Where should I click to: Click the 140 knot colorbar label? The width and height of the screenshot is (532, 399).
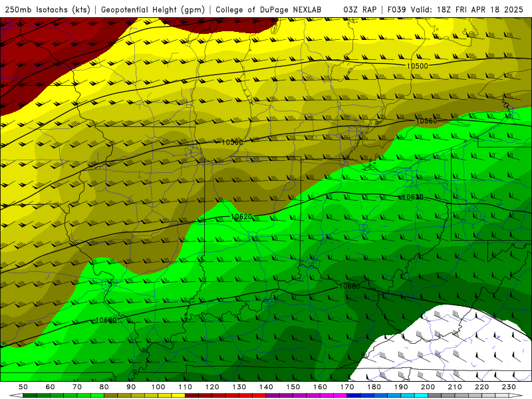[x=266, y=387]
